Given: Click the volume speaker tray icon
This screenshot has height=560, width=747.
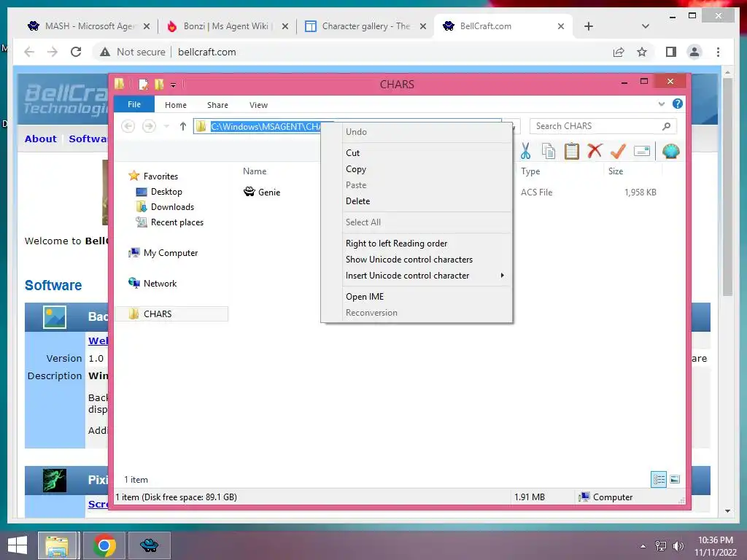Looking at the screenshot, I should 678,545.
